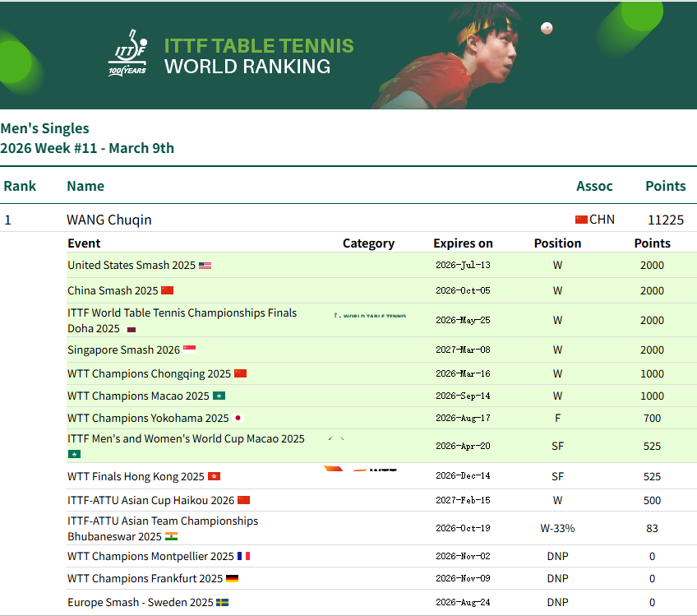The image size is (697, 616).
Task: Click the DNP position for Montpellier
Action: point(557,556)
